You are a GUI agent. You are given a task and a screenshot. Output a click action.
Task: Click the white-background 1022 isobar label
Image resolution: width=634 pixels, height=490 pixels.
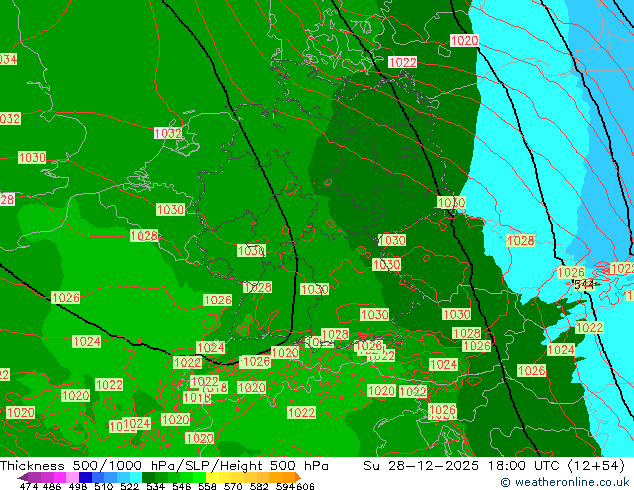tap(402, 62)
